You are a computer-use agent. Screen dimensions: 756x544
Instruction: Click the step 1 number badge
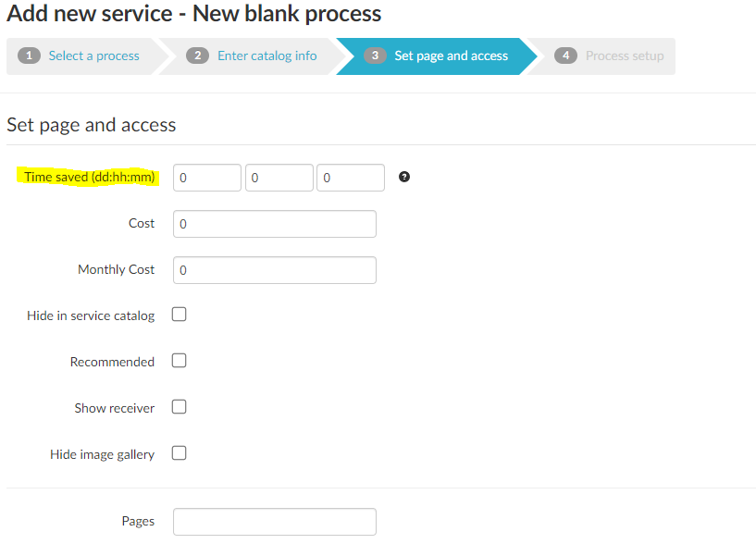click(30, 56)
